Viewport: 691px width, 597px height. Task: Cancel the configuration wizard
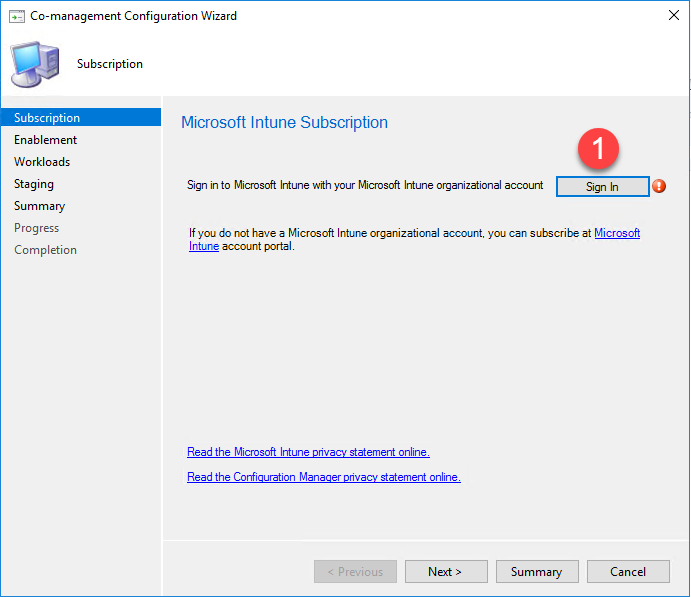click(x=628, y=572)
